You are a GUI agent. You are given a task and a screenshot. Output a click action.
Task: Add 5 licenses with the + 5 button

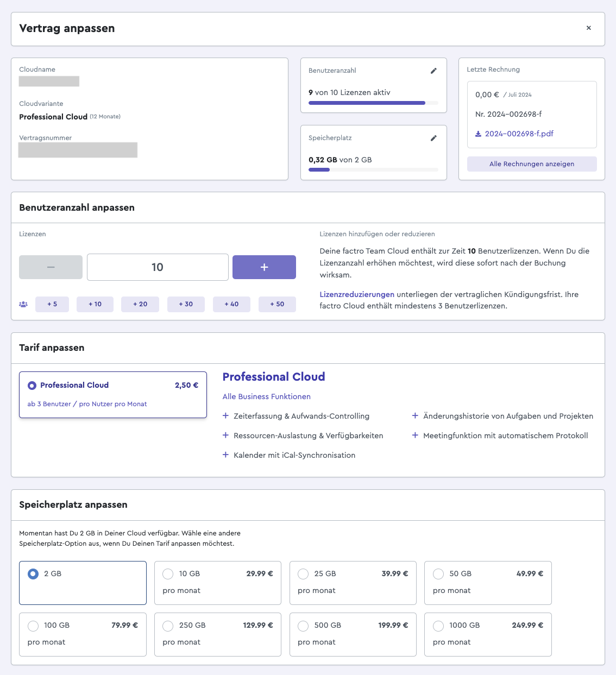click(x=52, y=304)
